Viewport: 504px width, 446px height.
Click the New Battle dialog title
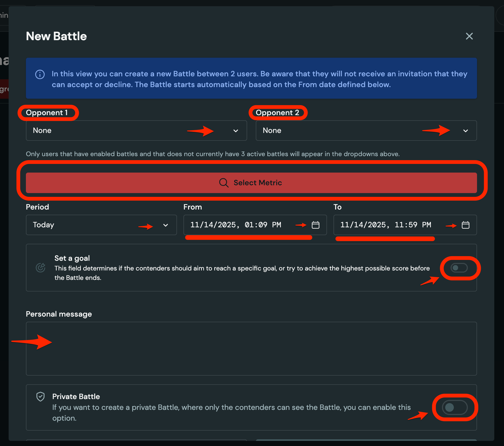click(x=56, y=36)
